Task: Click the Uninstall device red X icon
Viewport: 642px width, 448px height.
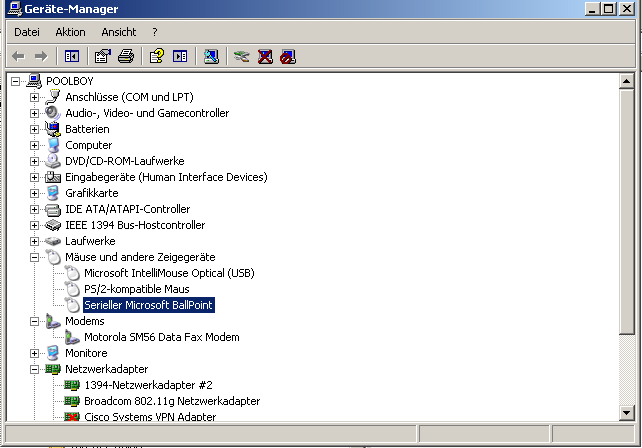Action: 265,56
